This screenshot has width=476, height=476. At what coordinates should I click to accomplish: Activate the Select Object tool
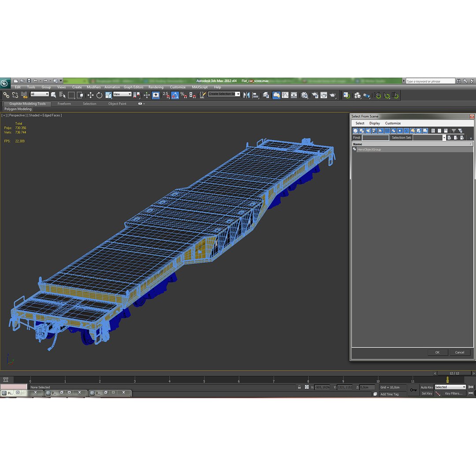click(53, 95)
